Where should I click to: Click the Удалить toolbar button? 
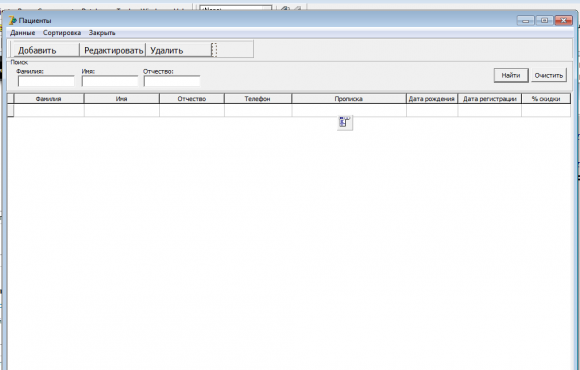click(179, 50)
